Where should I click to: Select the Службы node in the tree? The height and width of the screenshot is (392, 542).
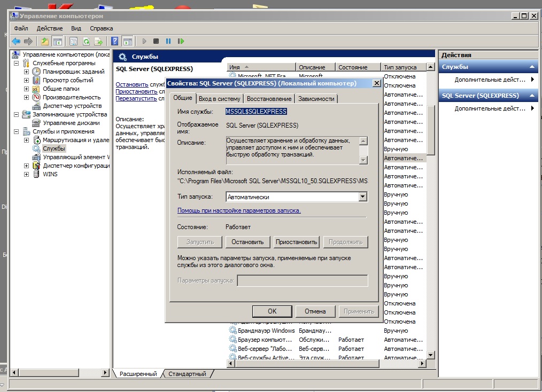click(x=53, y=148)
